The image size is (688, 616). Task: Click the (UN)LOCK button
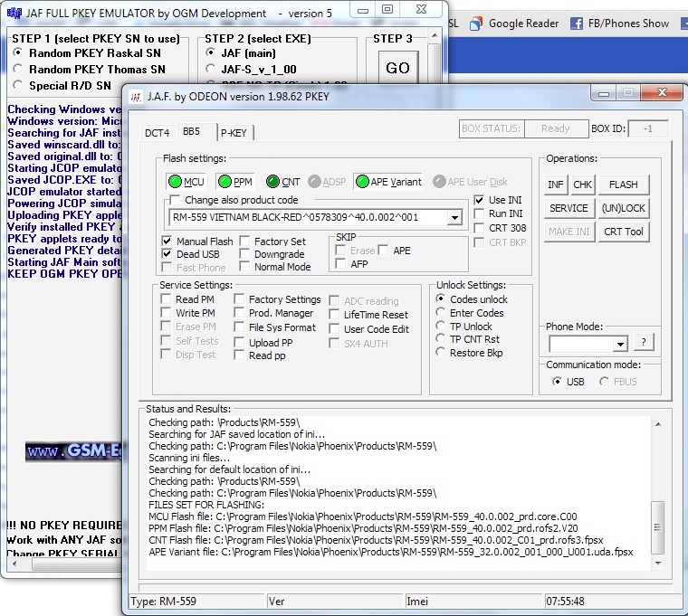(623, 208)
